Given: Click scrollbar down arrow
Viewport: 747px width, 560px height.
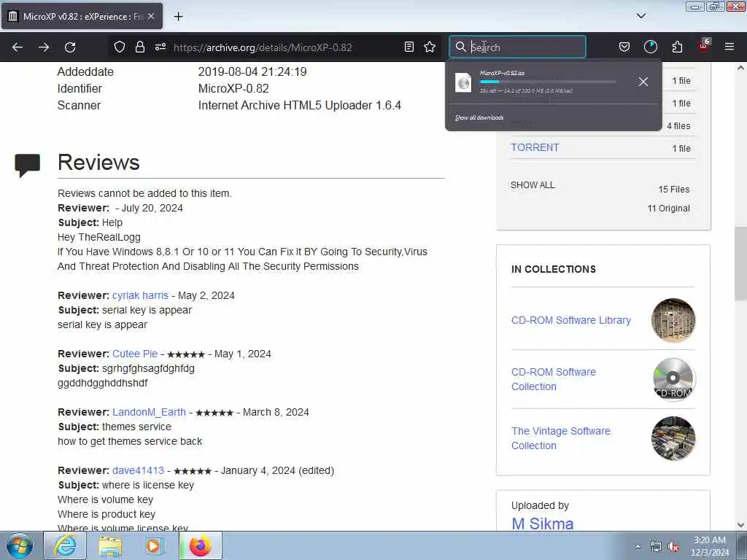Looking at the screenshot, I should coord(740,525).
